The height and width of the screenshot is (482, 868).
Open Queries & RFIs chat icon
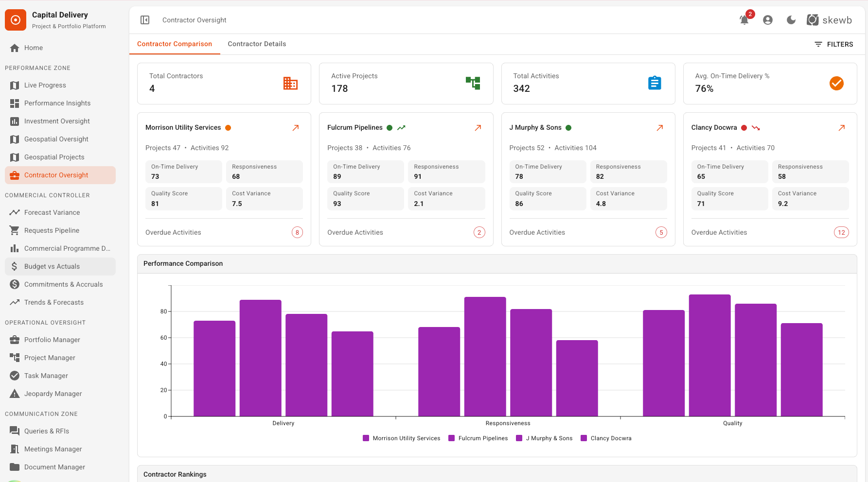tap(15, 431)
